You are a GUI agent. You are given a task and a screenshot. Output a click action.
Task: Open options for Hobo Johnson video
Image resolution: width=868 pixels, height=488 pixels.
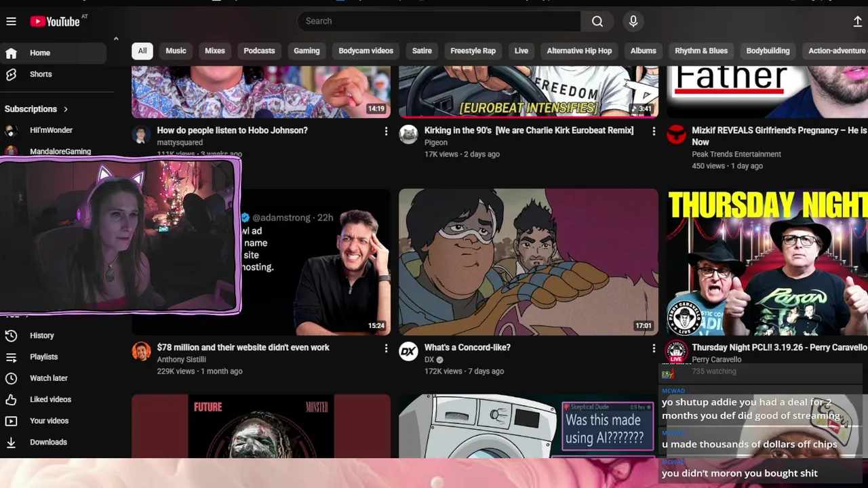click(386, 131)
